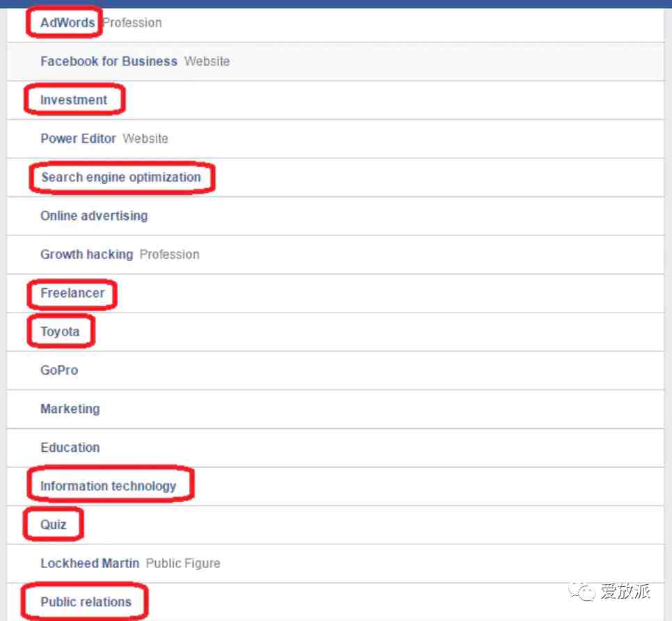Choose the Education entry

pos(70,448)
